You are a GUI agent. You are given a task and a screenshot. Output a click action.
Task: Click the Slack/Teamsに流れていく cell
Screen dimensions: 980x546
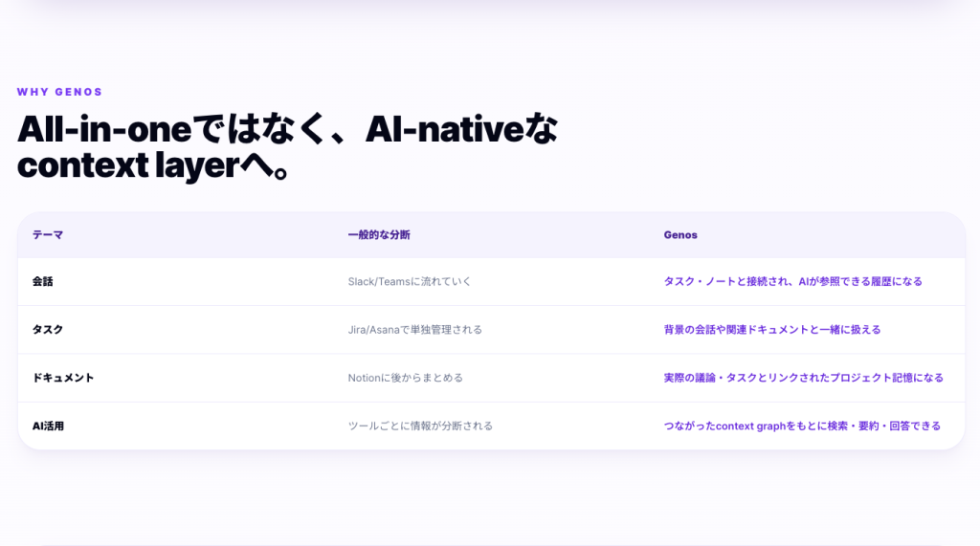pyautogui.click(x=410, y=282)
